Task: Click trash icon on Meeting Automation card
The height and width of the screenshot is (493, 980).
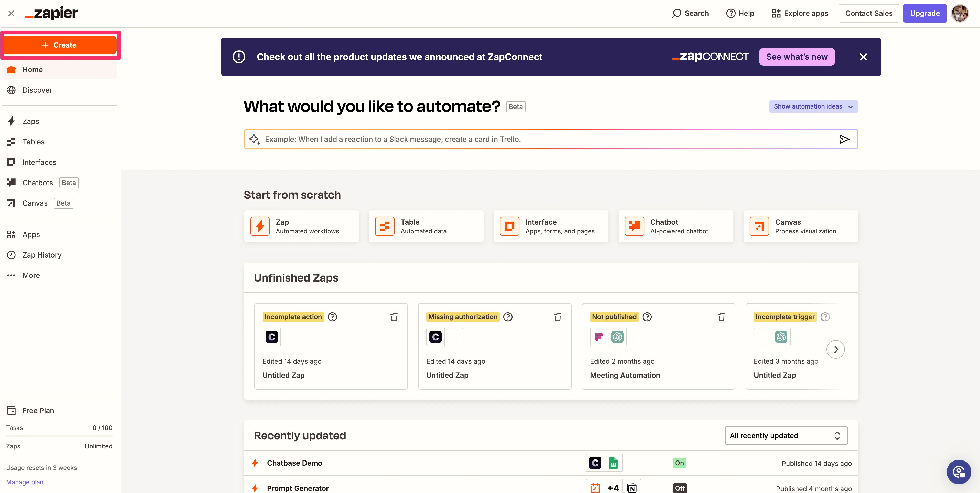Action: [x=721, y=317]
